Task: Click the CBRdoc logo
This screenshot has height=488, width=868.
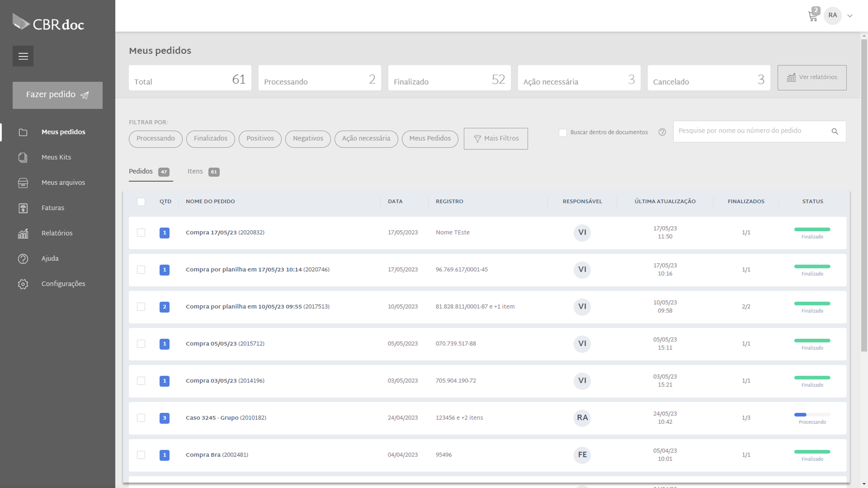Action: click(x=48, y=22)
